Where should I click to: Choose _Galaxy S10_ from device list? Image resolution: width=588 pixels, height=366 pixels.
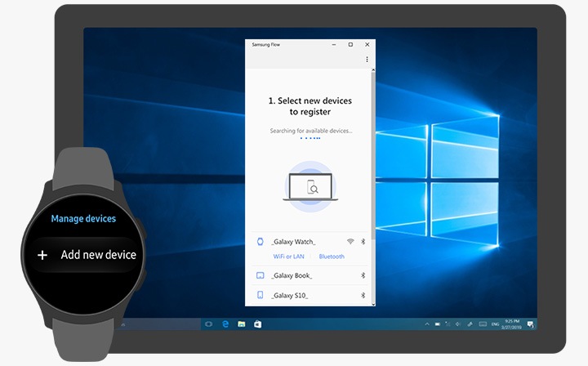(290, 295)
